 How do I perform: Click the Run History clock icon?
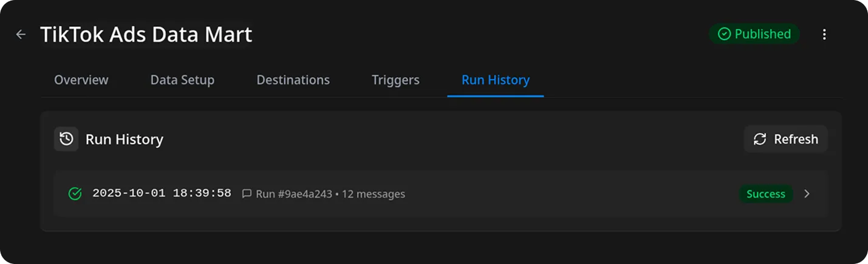click(x=66, y=139)
